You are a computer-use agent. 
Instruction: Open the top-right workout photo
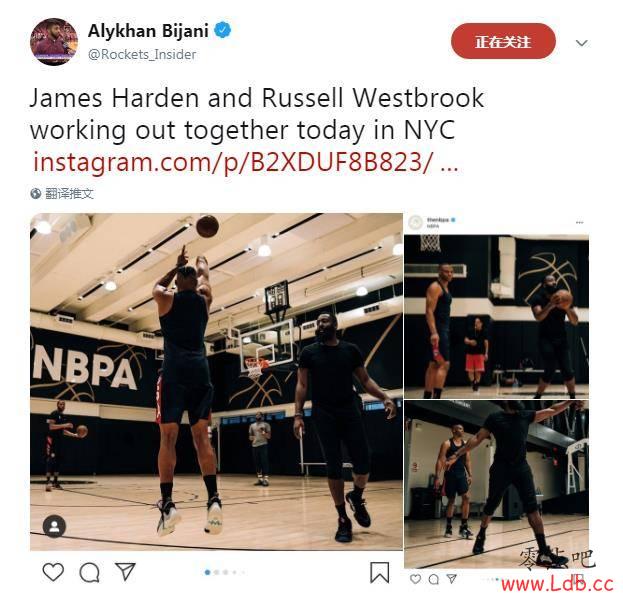click(x=497, y=317)
